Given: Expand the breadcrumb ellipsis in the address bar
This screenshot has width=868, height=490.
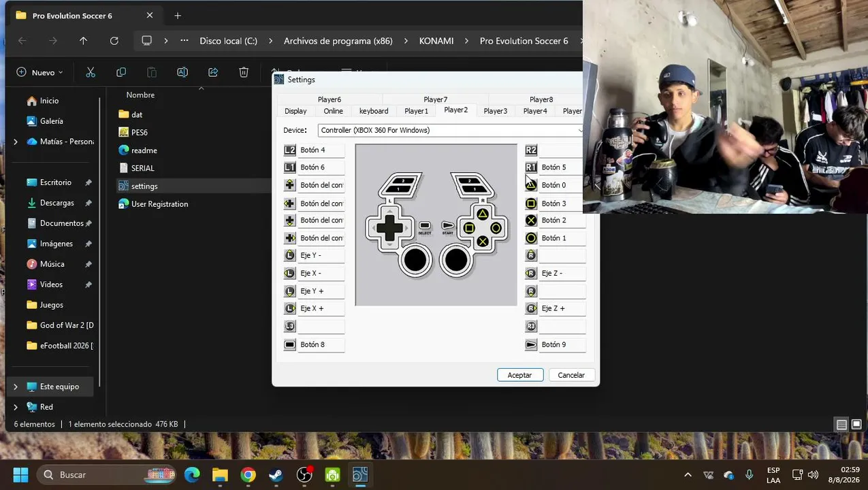Looking at the screenshot, I should 184,41.
